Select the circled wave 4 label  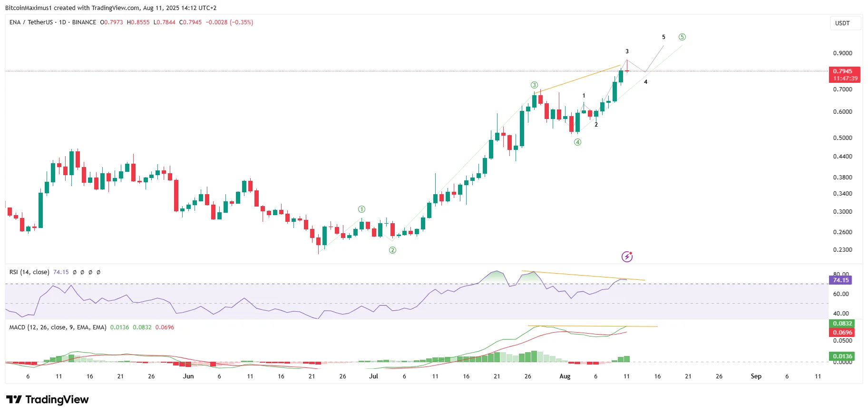pyautogui.click(x=577, y=142)
